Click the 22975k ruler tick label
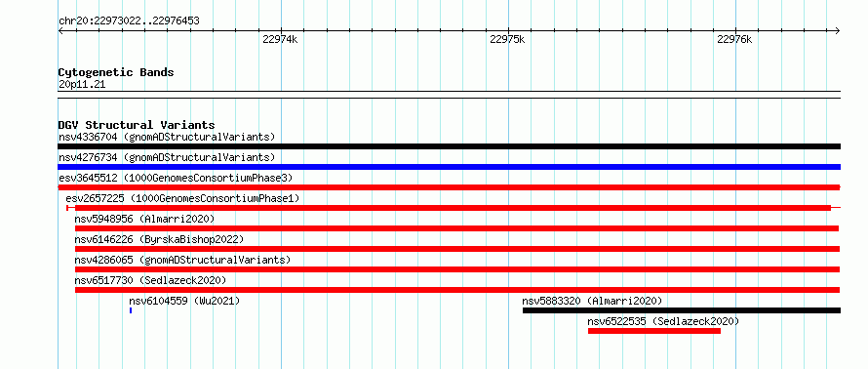This screenshot has width=868, height=369. click(x=507, y=39)
